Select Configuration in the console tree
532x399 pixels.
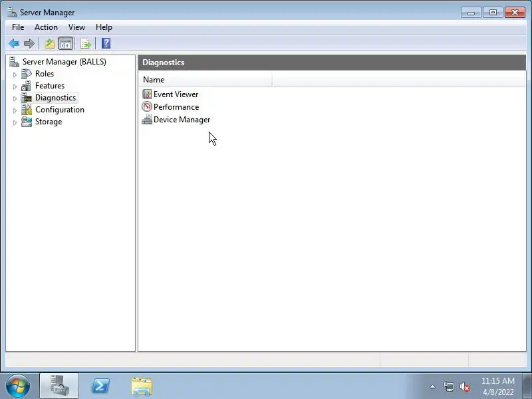point(60,110)
